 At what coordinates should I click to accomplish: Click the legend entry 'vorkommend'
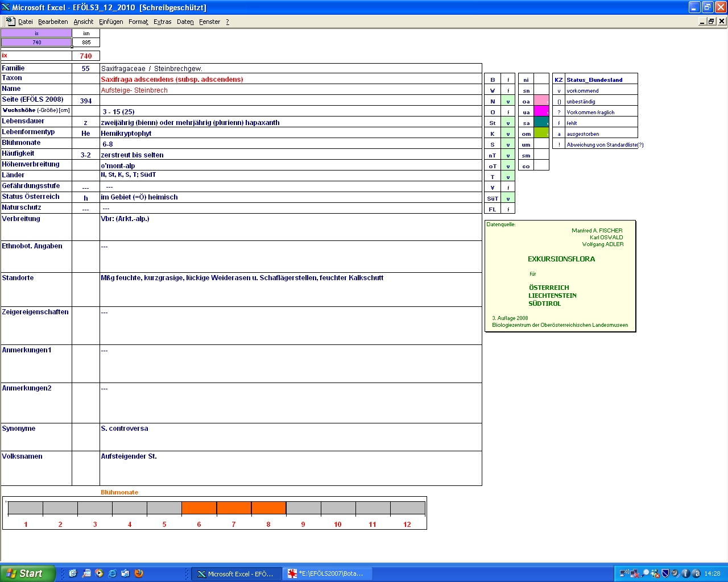(582, 90)
